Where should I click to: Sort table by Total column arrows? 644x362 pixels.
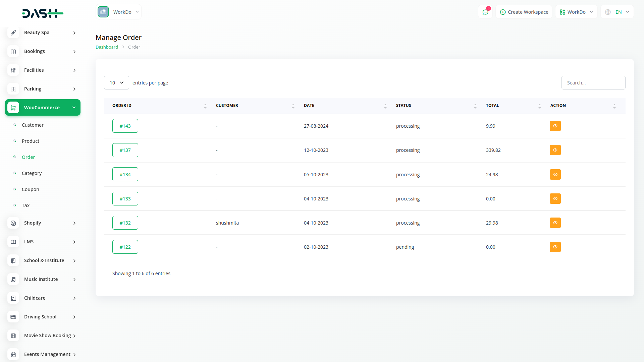tap(539, 106)
